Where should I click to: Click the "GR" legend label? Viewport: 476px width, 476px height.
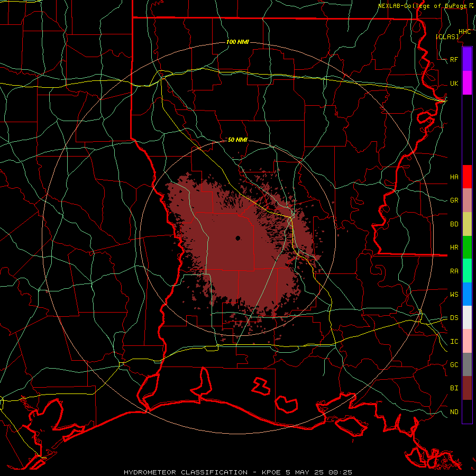[x=454, y=200]
